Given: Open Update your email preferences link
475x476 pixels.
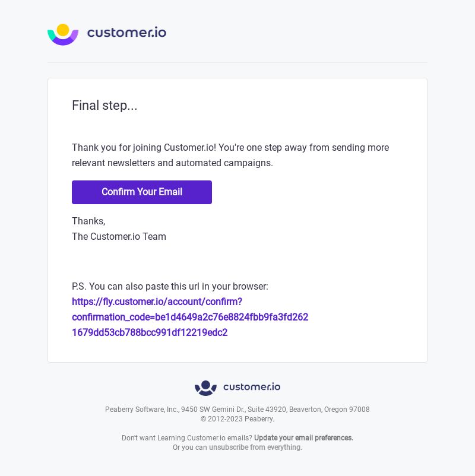Looking at the screenshot, I should coord(304,438).
